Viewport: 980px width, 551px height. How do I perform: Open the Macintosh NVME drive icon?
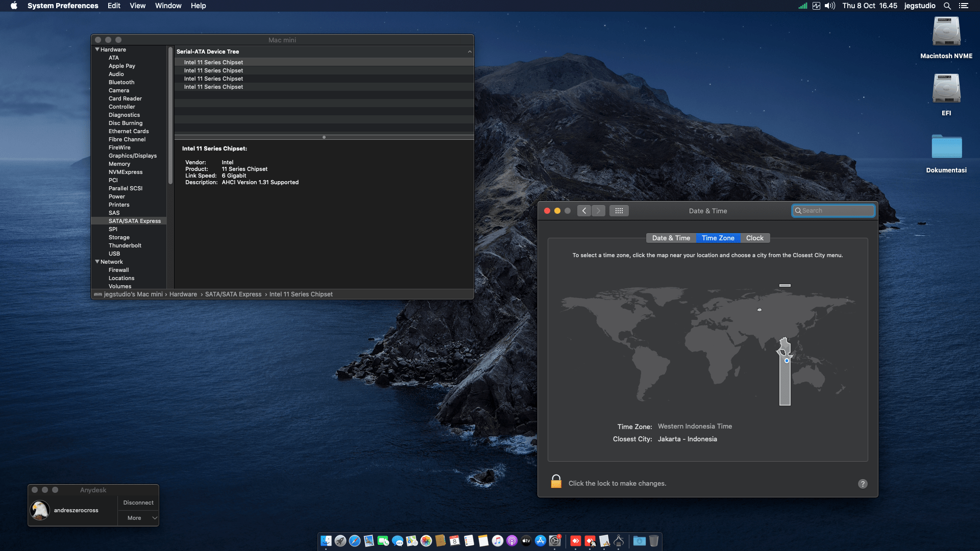tap(946, 33)
